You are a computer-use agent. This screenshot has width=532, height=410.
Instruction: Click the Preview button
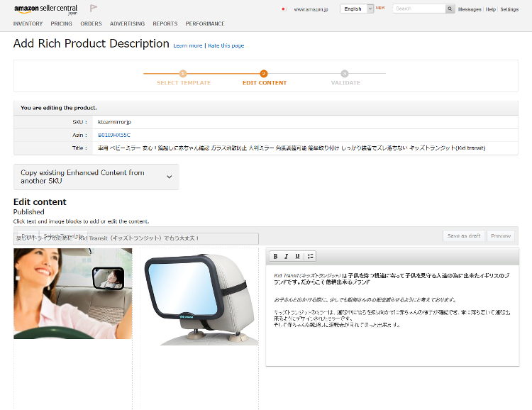[x=501, y=236]
